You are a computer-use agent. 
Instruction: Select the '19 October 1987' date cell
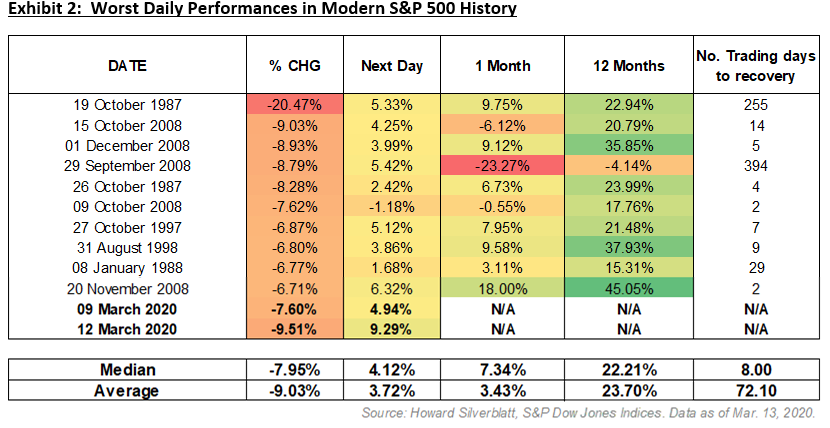127,104
